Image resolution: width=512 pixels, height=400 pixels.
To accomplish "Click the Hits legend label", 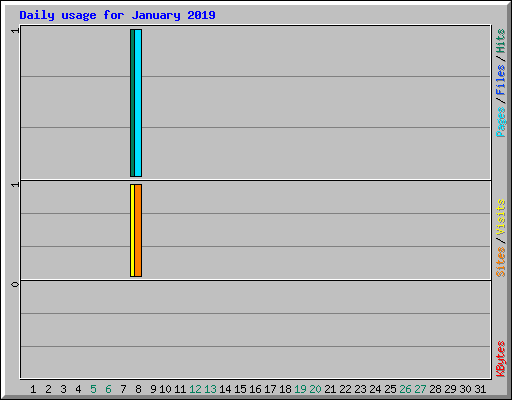I will [500, 41].
